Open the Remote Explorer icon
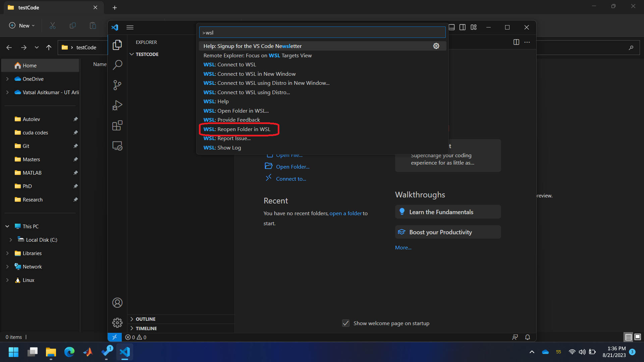The width and height of the screenshot is (644, 362). pos(117,146)
